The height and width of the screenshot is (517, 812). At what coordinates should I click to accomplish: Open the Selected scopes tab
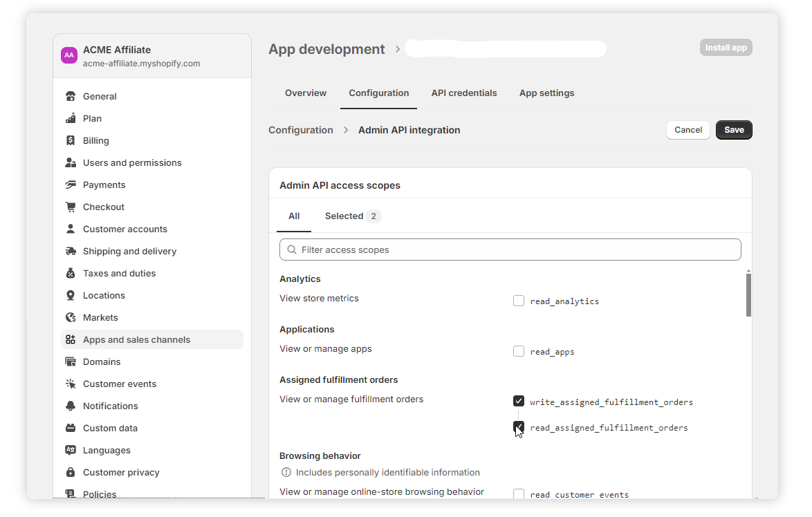click(x=352, y=216)
